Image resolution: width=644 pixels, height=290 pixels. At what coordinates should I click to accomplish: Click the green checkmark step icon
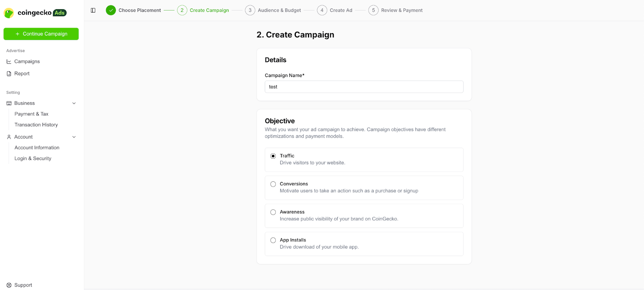tap(111, 10)
